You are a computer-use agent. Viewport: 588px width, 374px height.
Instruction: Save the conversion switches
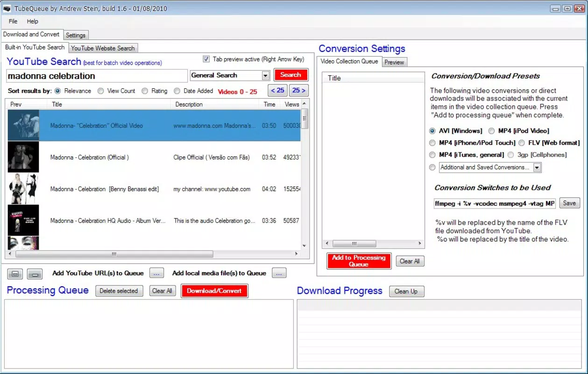569,203
